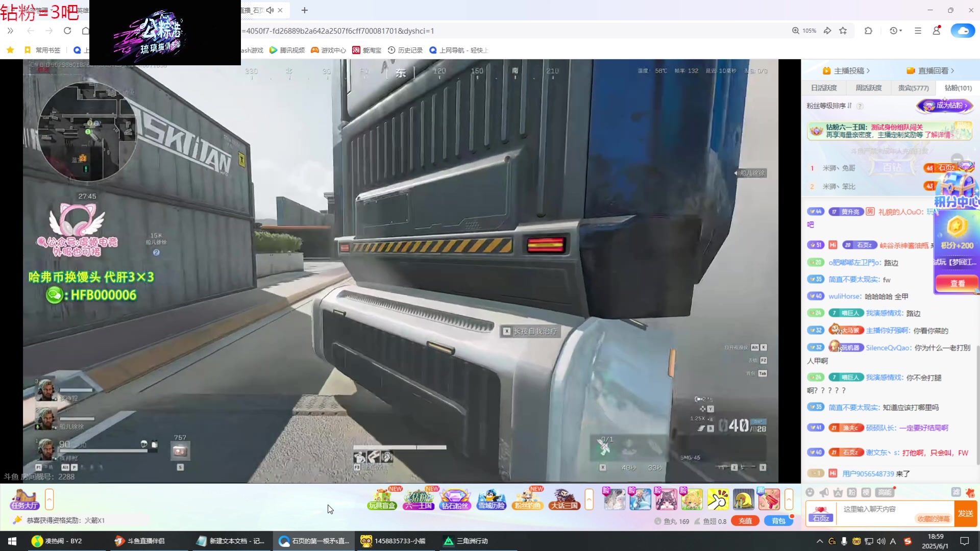Open 收藏的弹幕 saved danmaku
The width and height of the screenshot is (980, 551).
point(934,519)
